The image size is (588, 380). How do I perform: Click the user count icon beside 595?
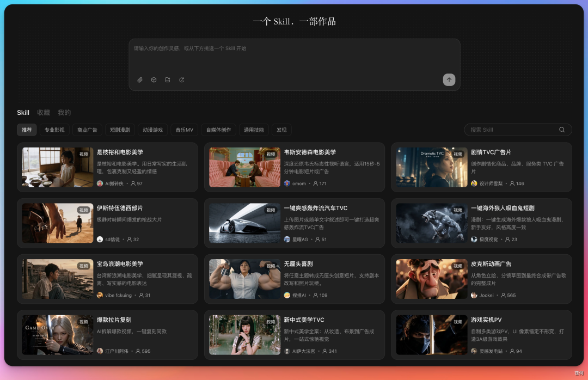(138, 351)
